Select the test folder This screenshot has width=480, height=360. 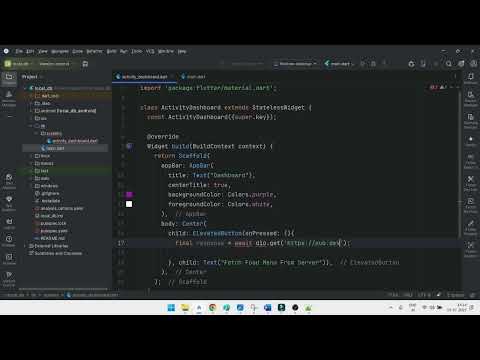pos(42,171)
